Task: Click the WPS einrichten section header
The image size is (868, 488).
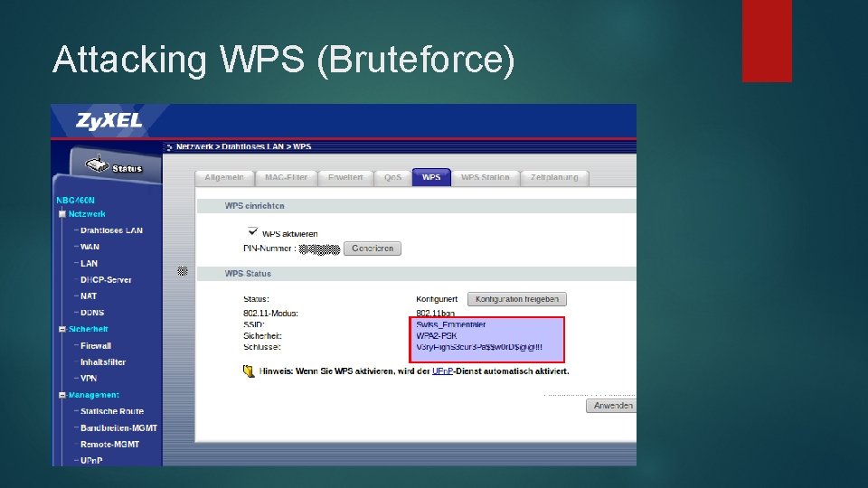Action: pos(254,206)
